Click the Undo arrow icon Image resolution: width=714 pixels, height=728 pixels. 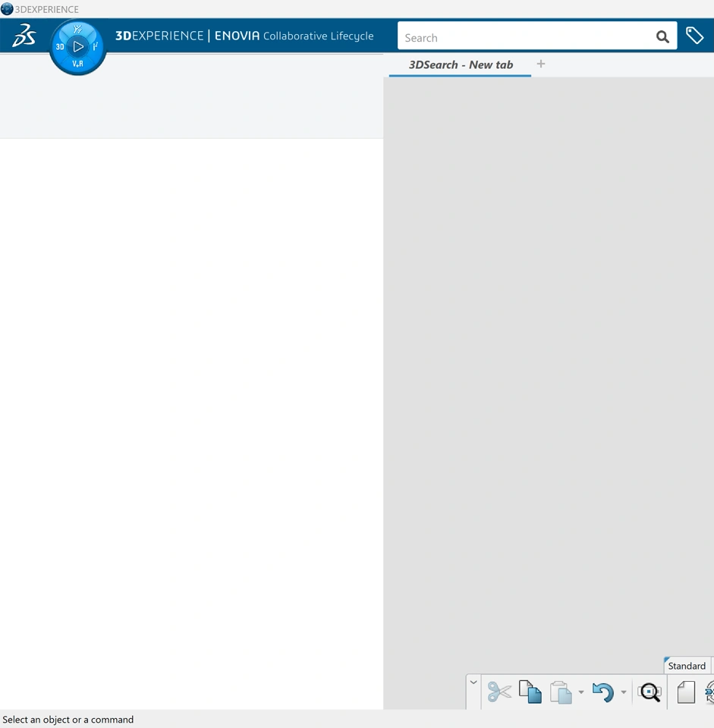603,692
